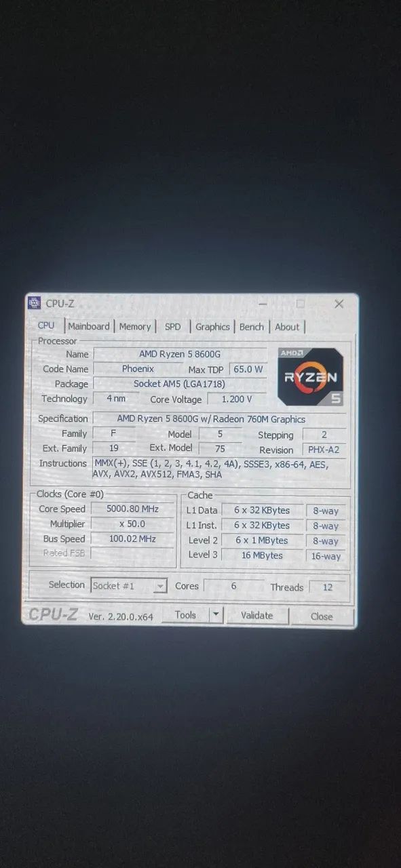Click the Level 2 value '6 x 1 MBytes'
401x868 pixels.
262,540
